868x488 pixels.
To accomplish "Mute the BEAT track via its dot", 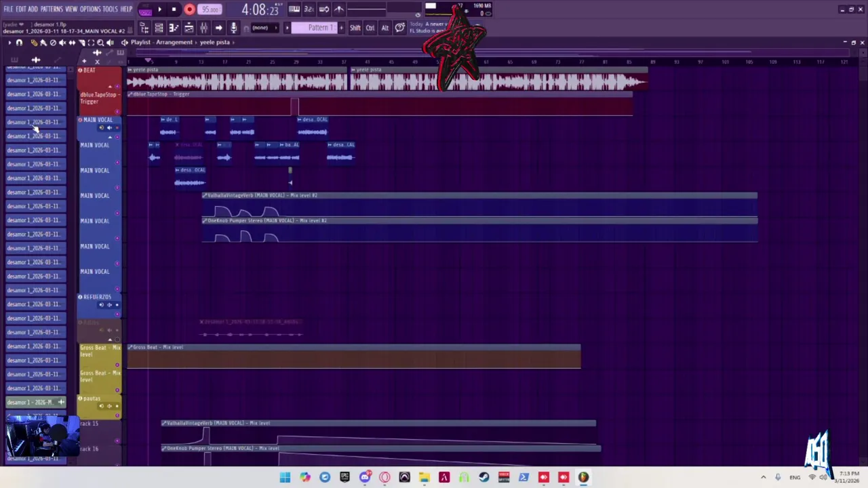I will (x=117, y=87).
